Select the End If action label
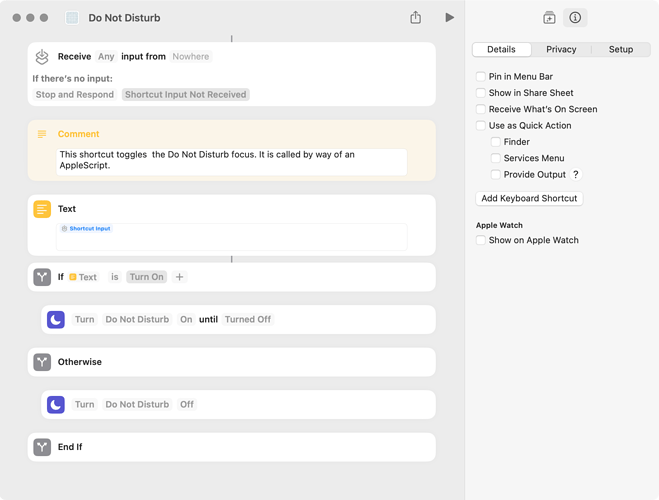The width and height of the screenshot is (659, 500). coord(70,447)
